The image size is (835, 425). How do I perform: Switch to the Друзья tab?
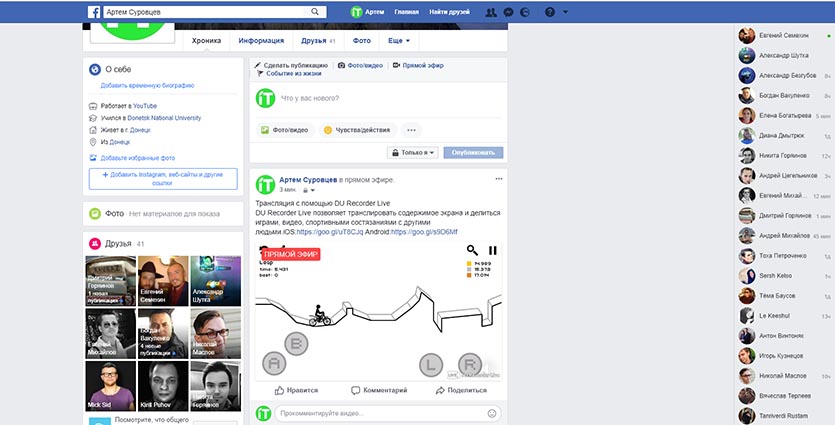318,40
